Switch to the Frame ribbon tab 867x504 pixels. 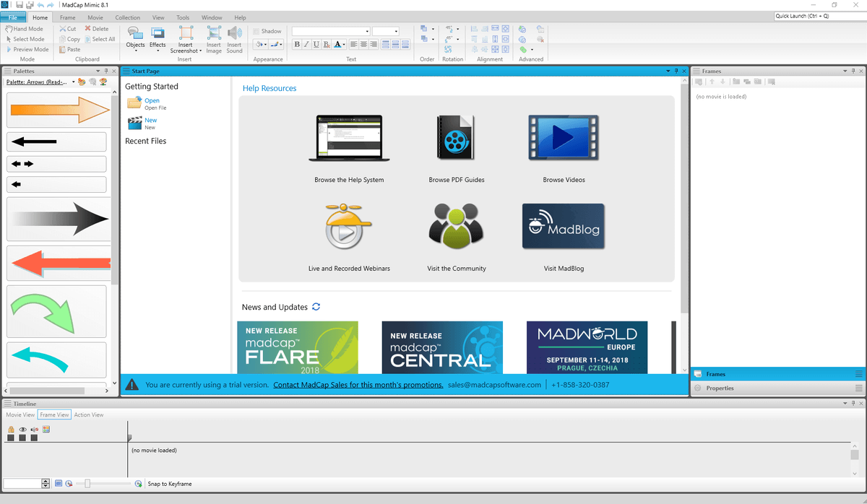67,17
